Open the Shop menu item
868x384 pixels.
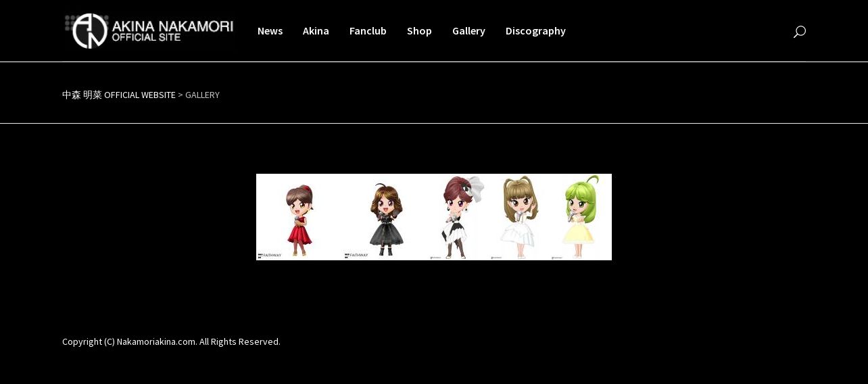tap(419, 30)
